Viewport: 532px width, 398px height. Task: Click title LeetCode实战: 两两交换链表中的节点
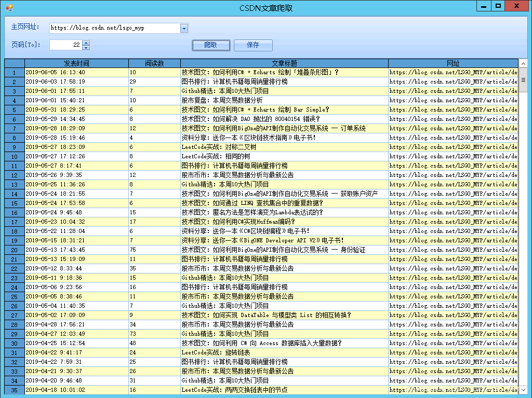(284, 390)
